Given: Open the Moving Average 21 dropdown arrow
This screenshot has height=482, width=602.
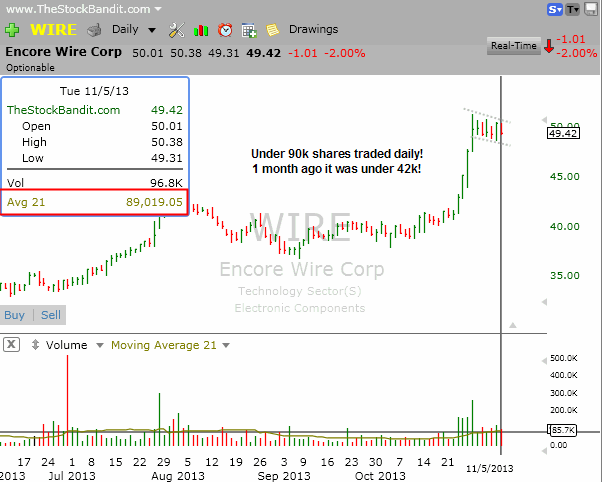Looking at the screenshot, I should coord(226,345).
